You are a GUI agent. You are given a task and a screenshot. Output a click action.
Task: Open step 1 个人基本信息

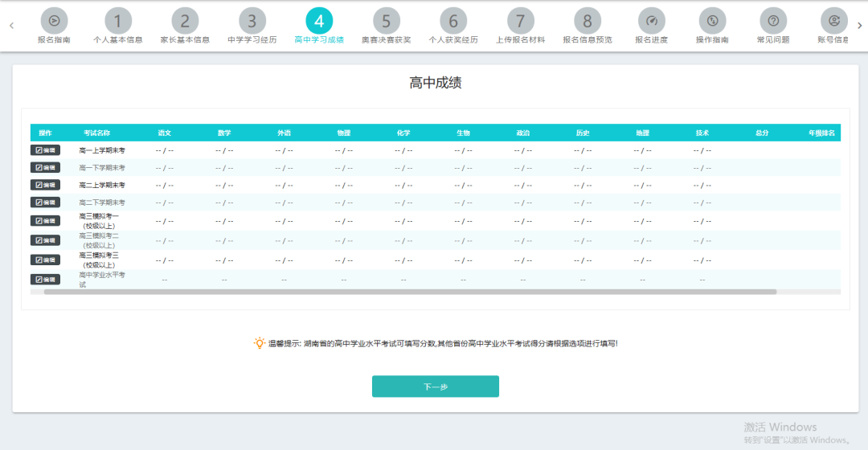pos(118,21)
